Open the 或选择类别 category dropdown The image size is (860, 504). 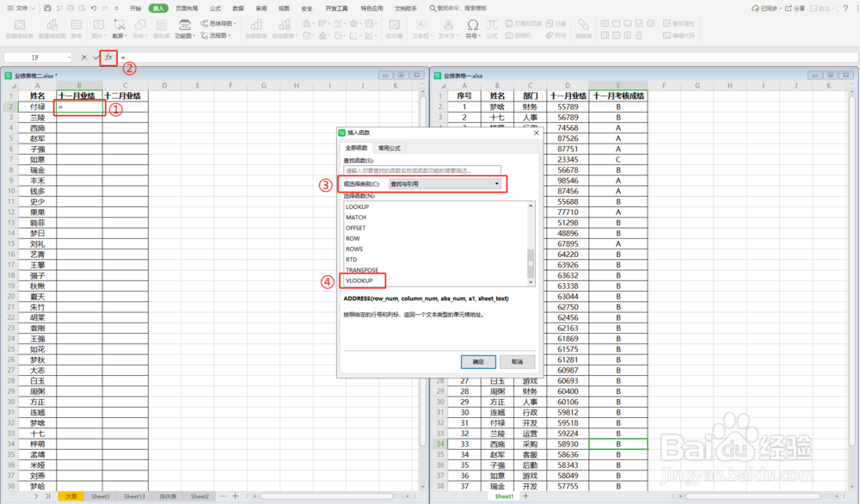(445, 184)
